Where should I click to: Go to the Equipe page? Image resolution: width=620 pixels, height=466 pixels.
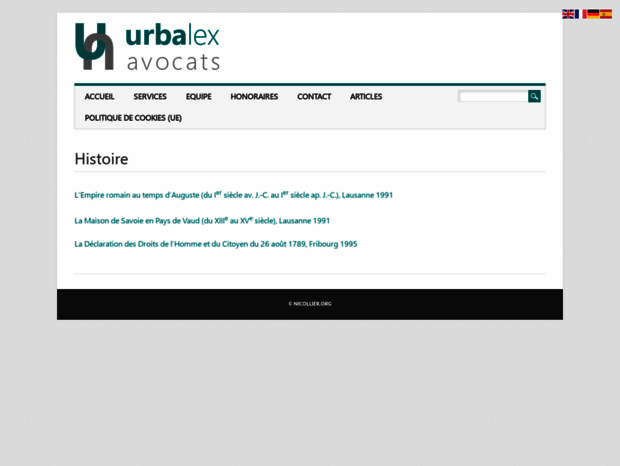click(x=198, y=96)
